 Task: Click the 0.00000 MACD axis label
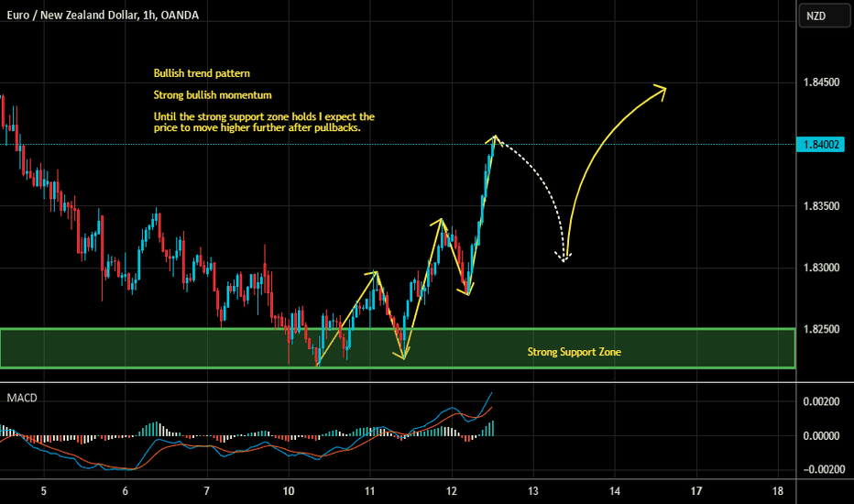[x=821, y=436]
